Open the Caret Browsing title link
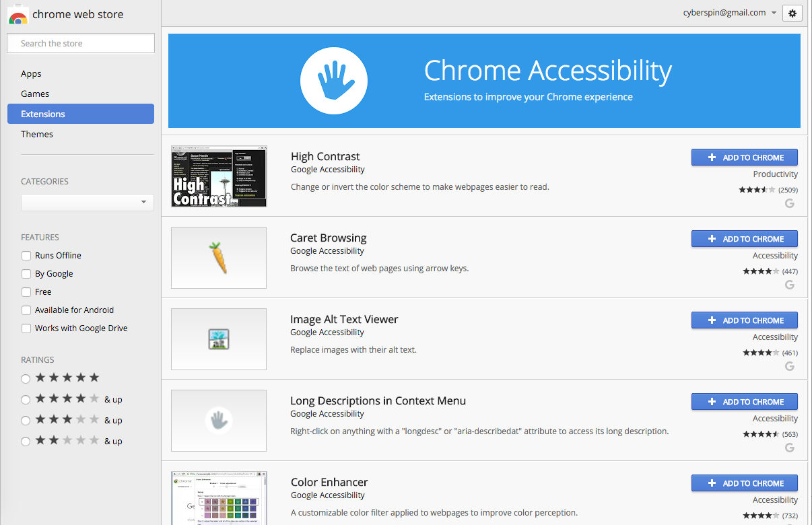Image resolution: width=812 pixels, height=525 pixels. [x=329, y=238]
